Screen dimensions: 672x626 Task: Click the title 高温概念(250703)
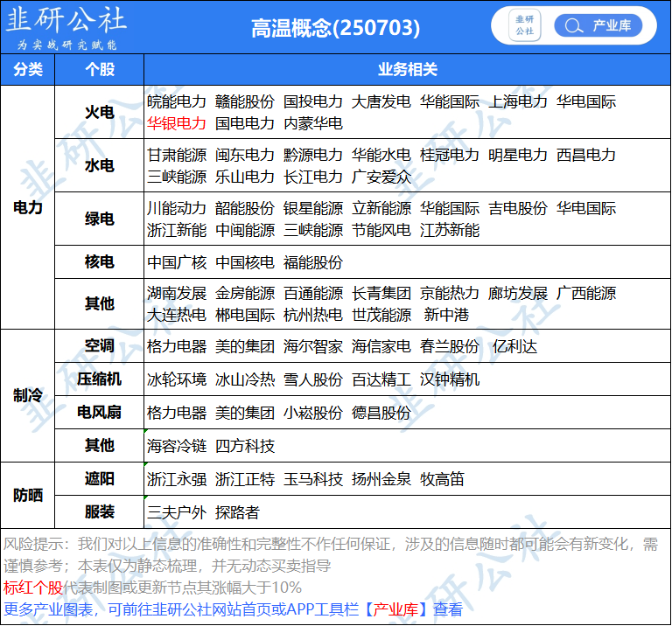tap(336, 28)
